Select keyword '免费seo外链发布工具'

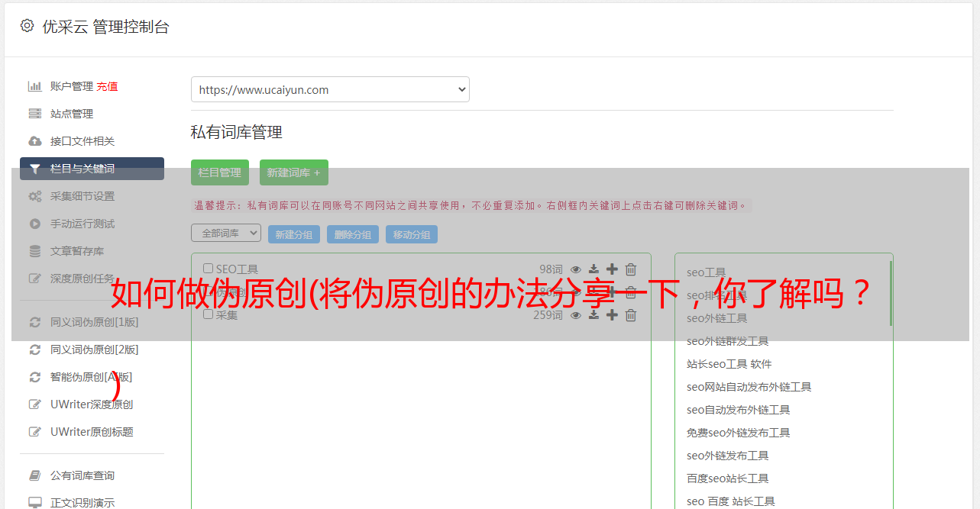(x=739, y=433)
